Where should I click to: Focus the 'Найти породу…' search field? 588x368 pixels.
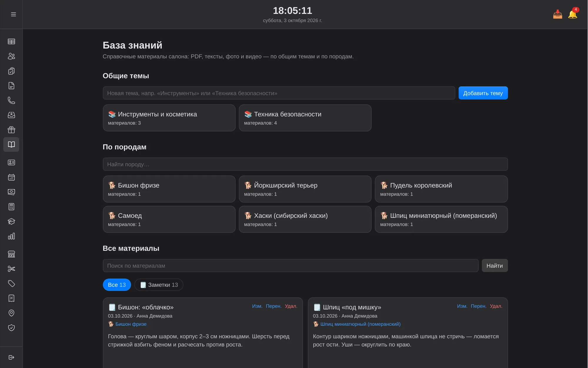click(x=305, y=164)
